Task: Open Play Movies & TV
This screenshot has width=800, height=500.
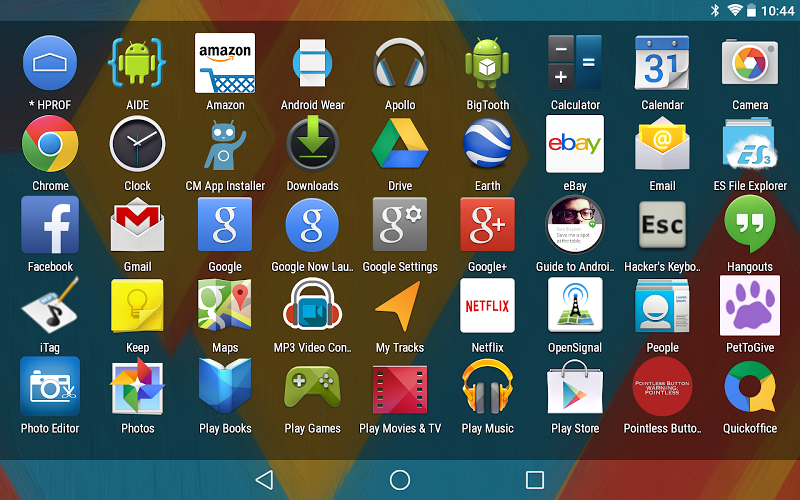Action: pos(400,389)
